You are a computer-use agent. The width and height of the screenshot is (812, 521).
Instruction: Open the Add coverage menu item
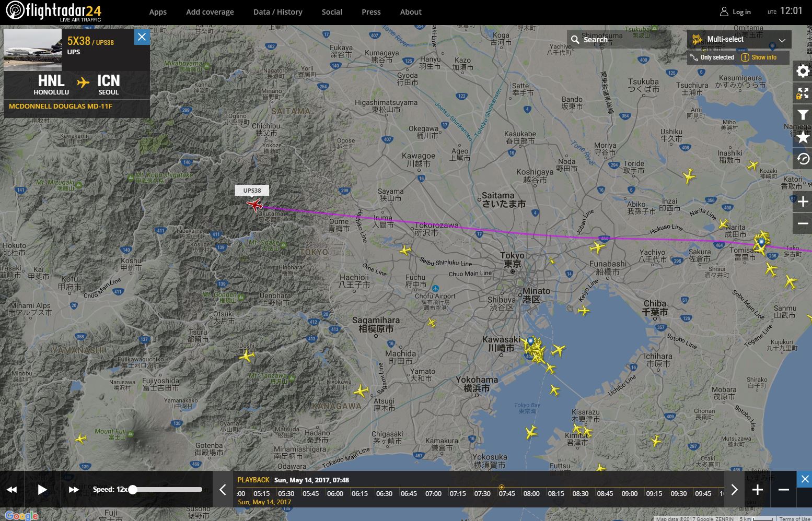pyautogui.click(x=210, y=12)
